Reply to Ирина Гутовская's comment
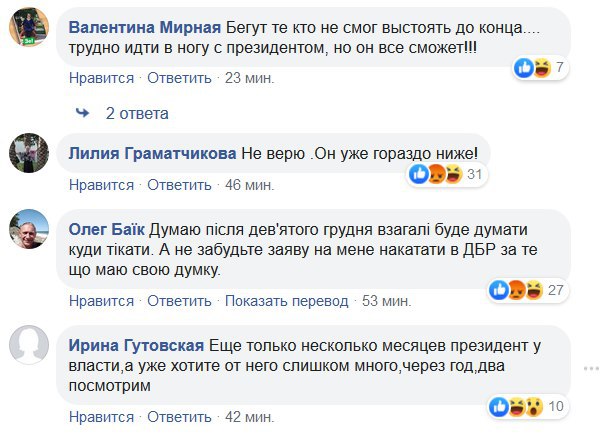 pyautogui.click(x=177, y=416)
